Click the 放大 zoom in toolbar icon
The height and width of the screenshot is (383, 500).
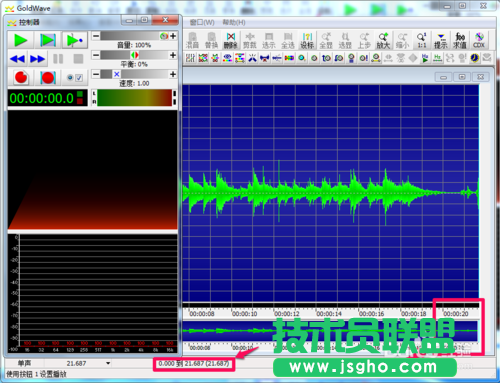[383, 40]
